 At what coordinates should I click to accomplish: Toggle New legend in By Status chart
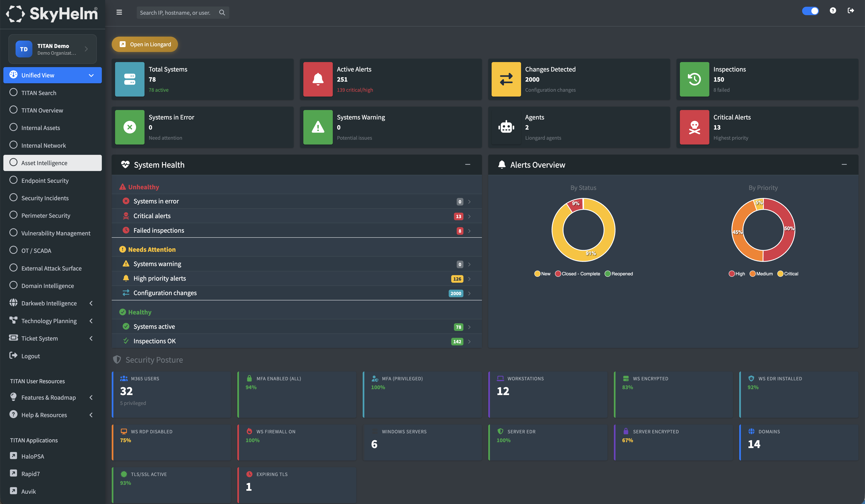click(x=542, y=274)
